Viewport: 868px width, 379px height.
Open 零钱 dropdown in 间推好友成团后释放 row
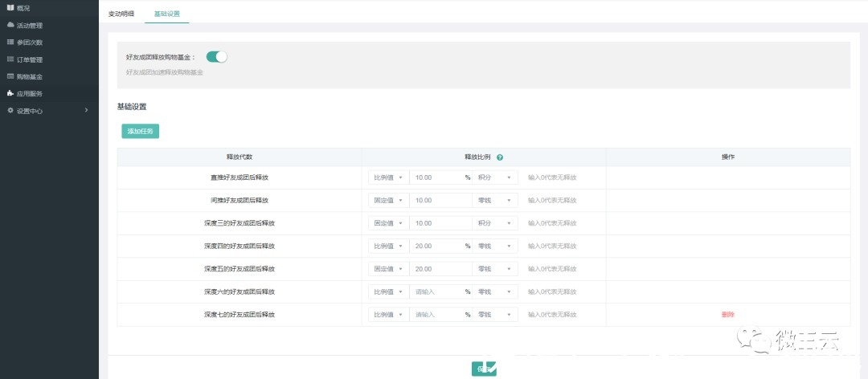click(x=495, y=200)
